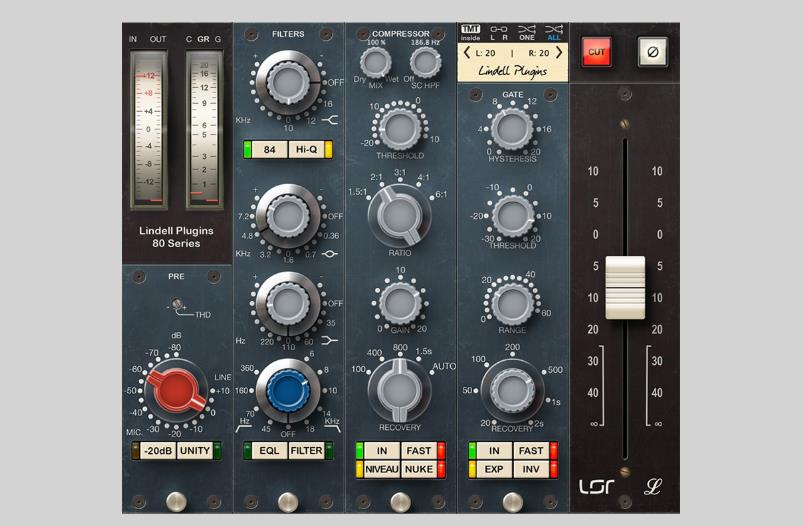
Task: Click the gate RECOVERY knob
Action: coord(512,391)
